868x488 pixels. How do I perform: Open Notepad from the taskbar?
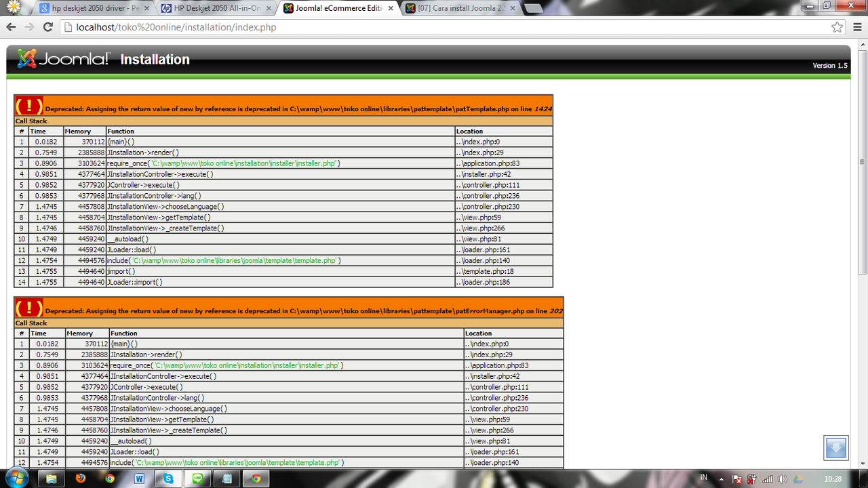point(226,478)
